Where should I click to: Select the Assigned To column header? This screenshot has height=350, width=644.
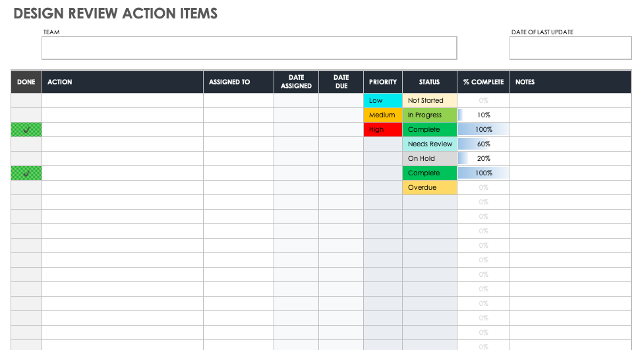[238, 82]
